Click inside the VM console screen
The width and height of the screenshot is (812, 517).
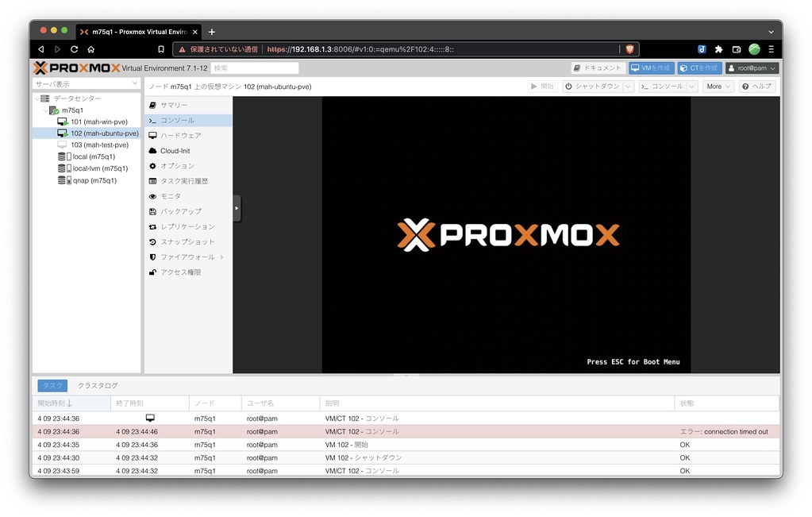[506, 234]
